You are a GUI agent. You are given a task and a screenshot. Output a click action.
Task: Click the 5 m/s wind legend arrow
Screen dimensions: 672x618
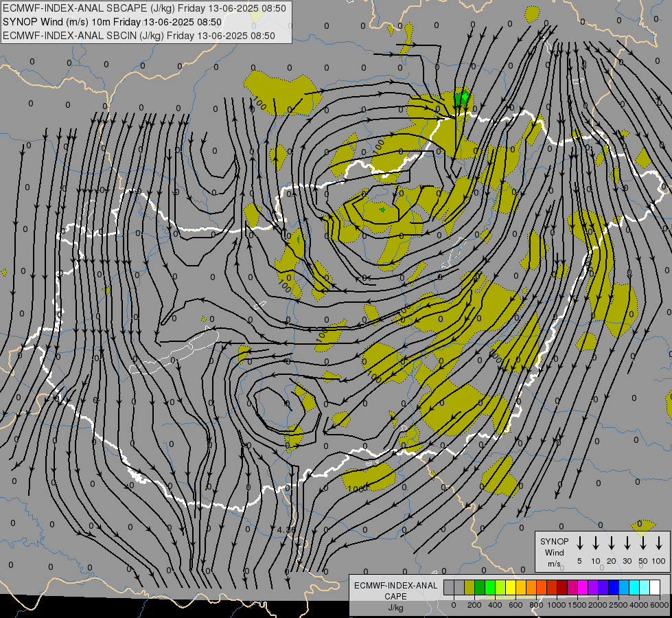tap(579, 543)
